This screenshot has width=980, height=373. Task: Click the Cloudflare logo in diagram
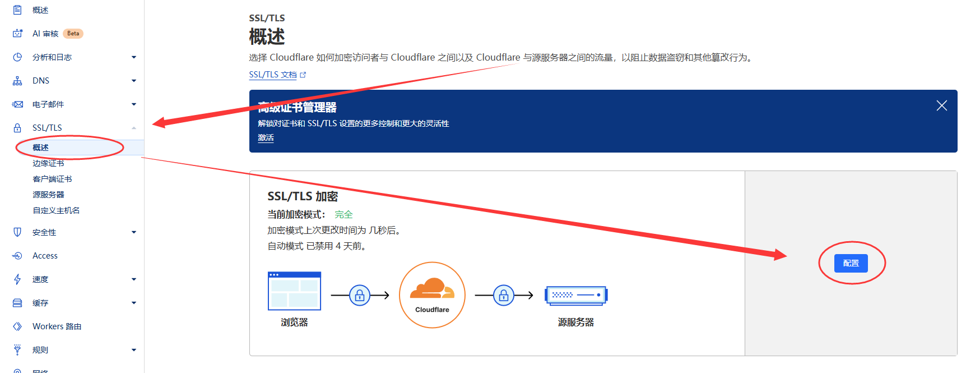click(x=432, y=294)
